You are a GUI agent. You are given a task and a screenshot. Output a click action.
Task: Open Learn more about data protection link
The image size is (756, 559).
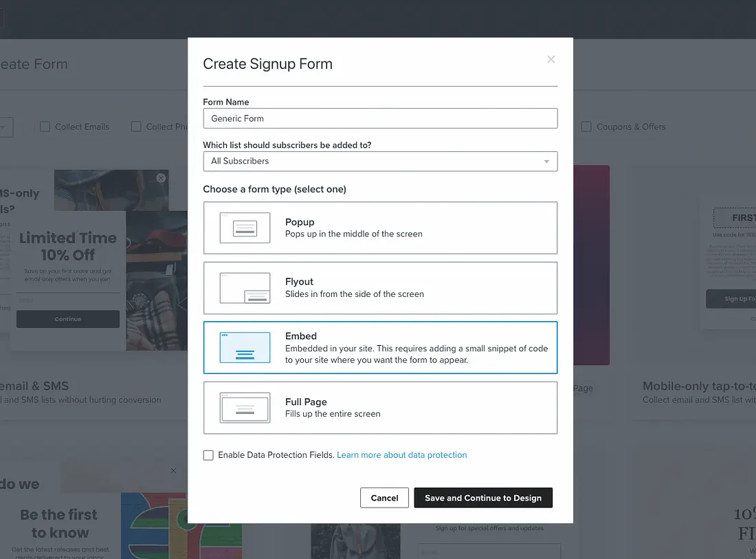[x=401, y=455]
